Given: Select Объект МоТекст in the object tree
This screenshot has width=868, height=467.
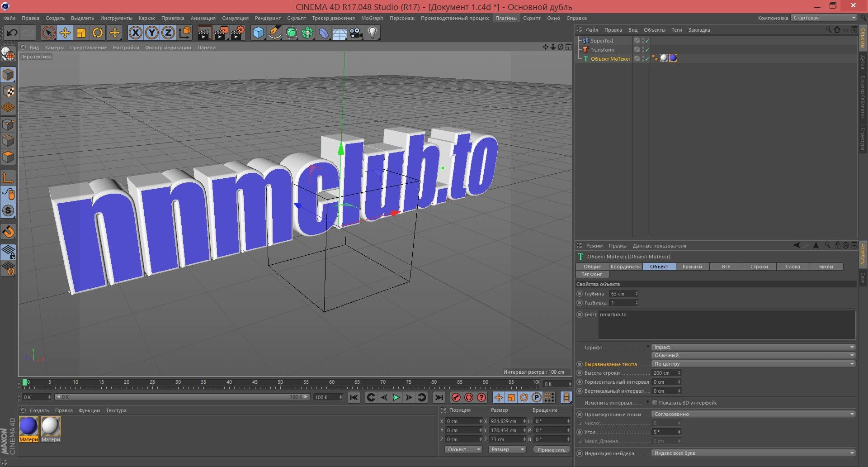Looking at the screenshot, I should (x=610, y=59).
